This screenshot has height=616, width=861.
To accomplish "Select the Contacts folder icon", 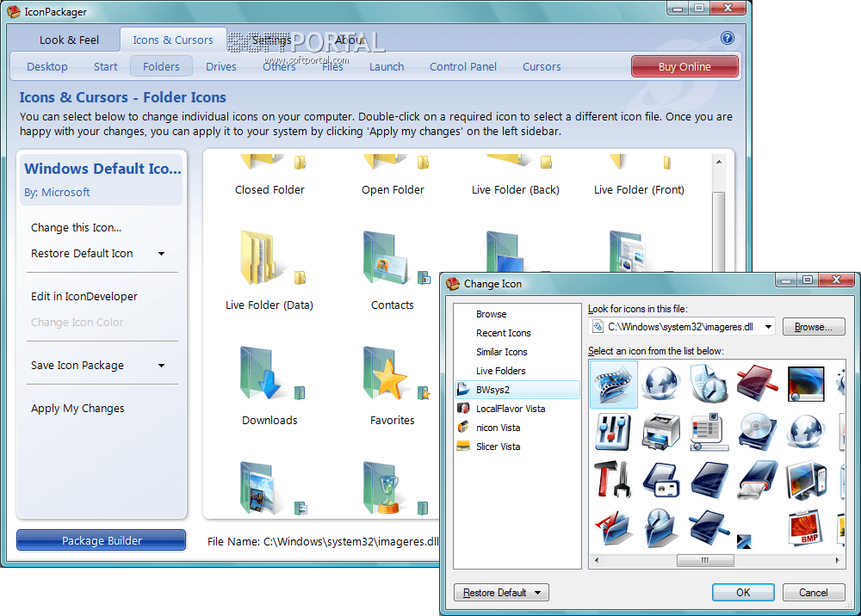I will click(x=386, y=258).
